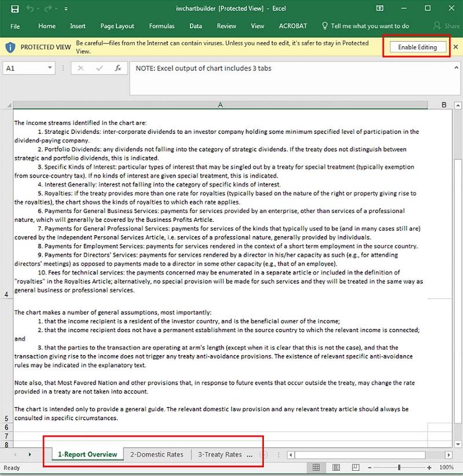Expand Customize Quick Access Toolbar dropdown
The image size is (463, 476).
[x=66, y=9]
